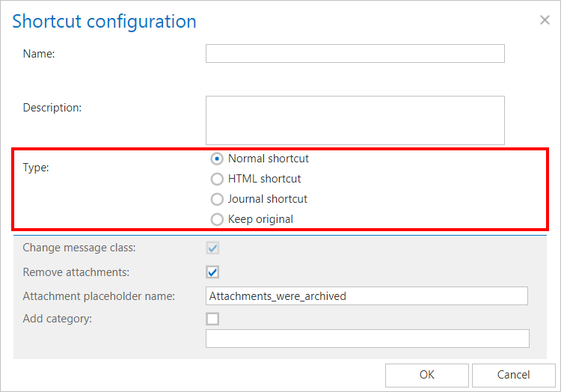The height and width of the screenshot is (392, 561).
Task: Click the "Type:" label text
Action: point(36,168)
